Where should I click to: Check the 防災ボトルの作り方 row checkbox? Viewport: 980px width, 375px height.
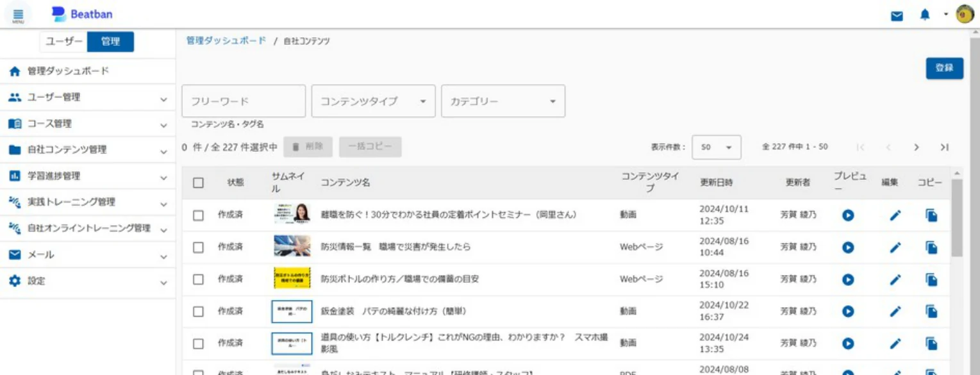(x=198, y=279)
